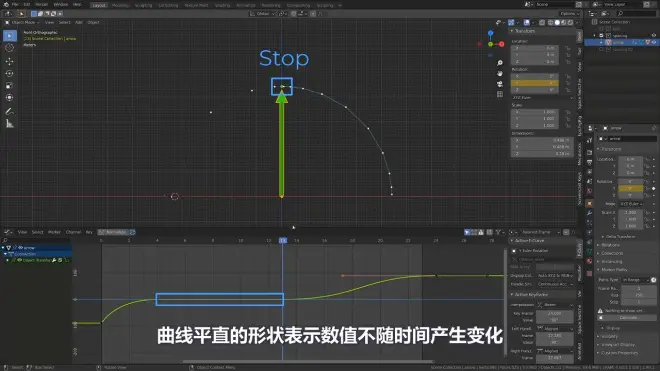This screenshot has height=371, width=660.
Task: Select the Move tool
Action: coord(10,61)
